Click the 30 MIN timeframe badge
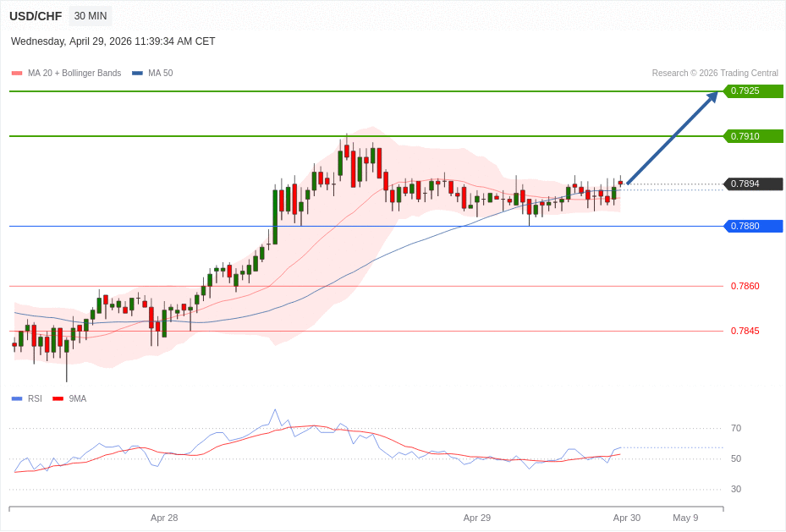The image size is (786, 532). pos(91,16)
